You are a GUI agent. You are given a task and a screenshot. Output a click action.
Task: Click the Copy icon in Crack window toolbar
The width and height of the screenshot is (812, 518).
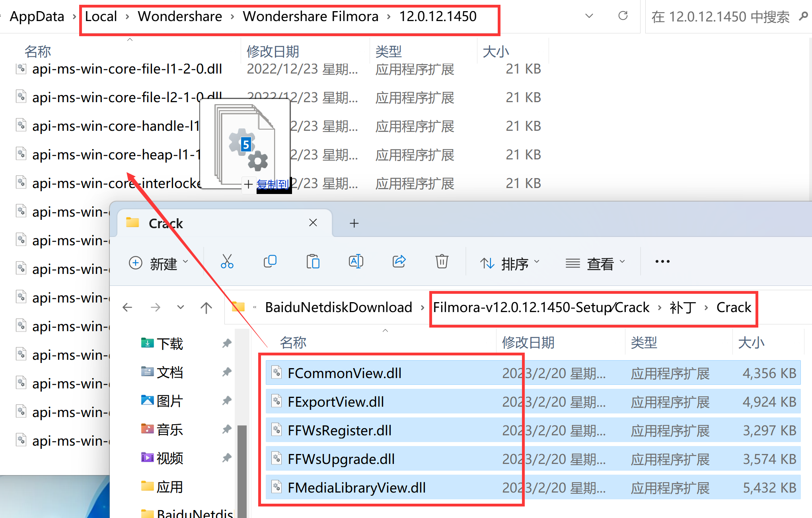270,262
